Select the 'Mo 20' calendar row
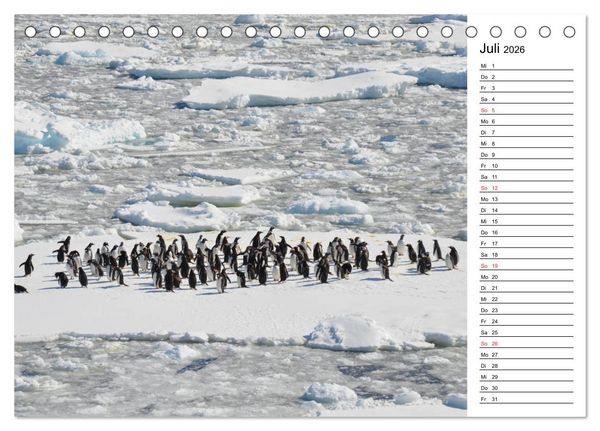The width and height of the screenshot is (600, 431). [x=527, y=277]
